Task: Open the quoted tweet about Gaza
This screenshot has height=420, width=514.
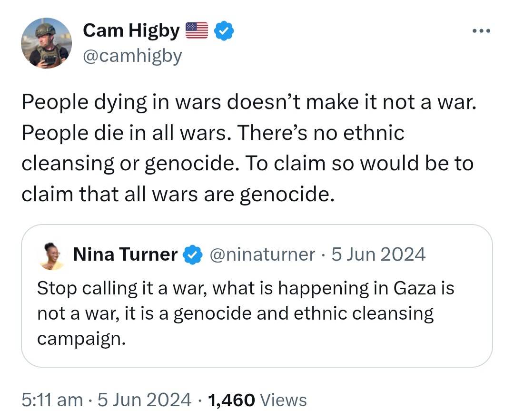Action: (257, 295)
